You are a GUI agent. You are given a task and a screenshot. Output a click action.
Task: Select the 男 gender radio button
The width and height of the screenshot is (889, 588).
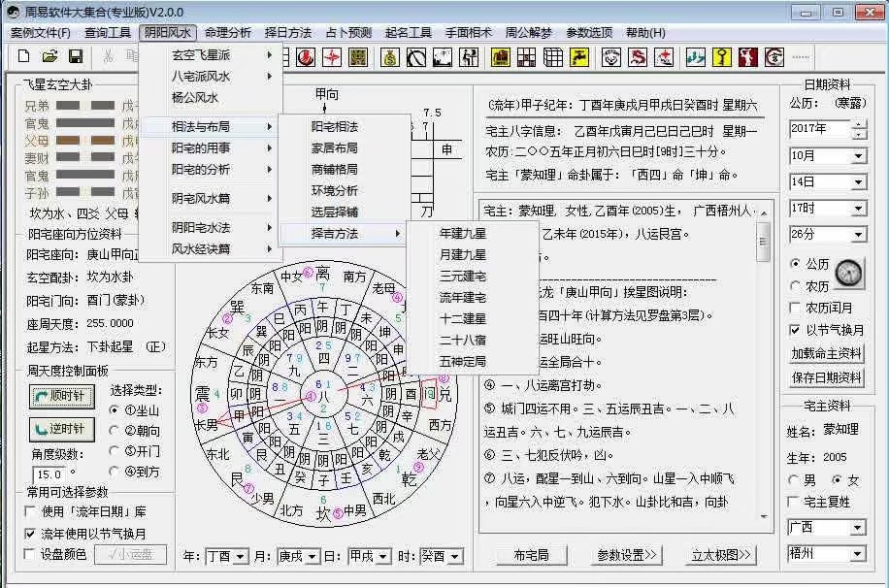[796, 480]
